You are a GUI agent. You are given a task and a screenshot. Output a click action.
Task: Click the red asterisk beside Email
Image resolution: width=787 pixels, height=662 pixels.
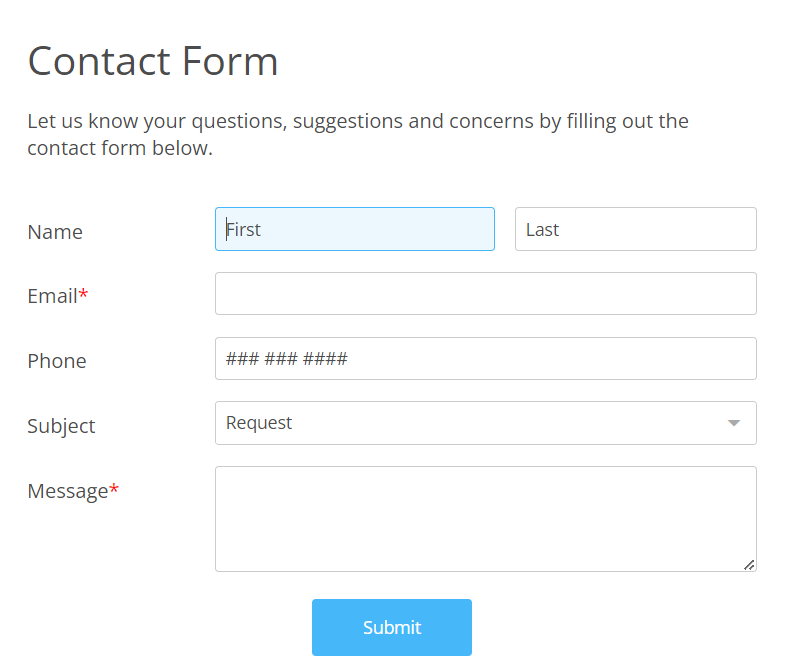(x=84, y=295)
